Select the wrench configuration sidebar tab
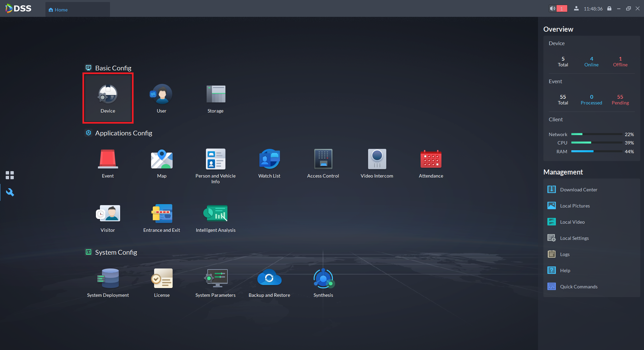Image resolution: width=644 pixels, height=350 pixels. 10,192
